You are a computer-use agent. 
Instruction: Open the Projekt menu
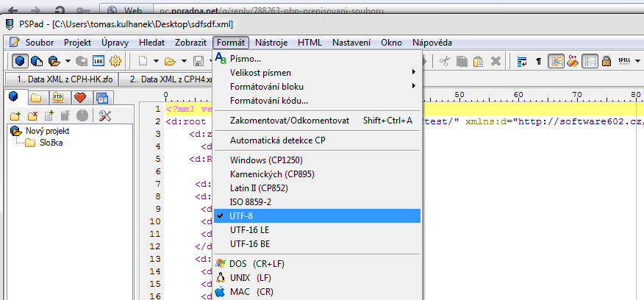coord(77,43)
